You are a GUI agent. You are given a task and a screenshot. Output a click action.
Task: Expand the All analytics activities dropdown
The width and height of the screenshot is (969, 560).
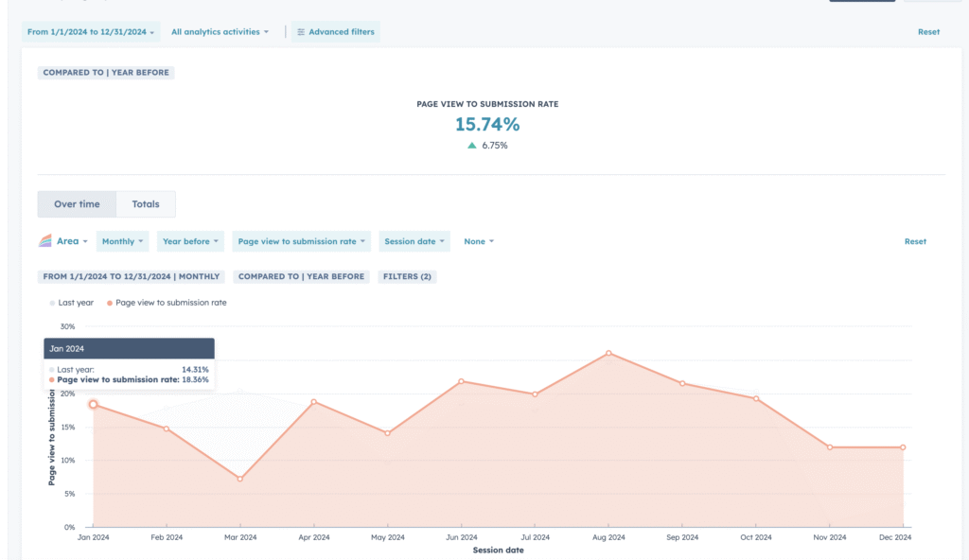[220, 32]
